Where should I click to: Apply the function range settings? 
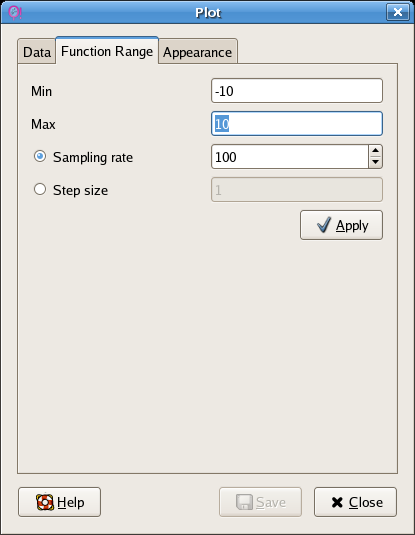(341, 225)
